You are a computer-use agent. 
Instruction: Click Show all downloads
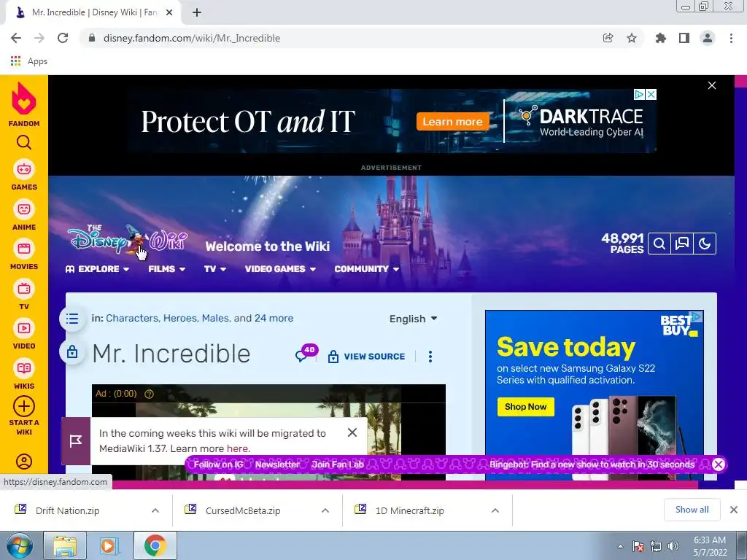692,510
